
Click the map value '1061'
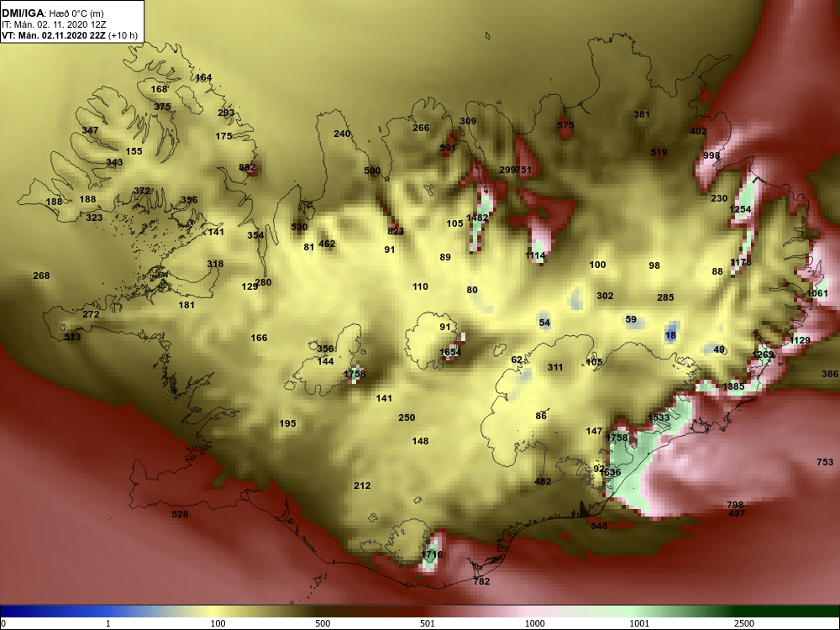tap(817, 293)
